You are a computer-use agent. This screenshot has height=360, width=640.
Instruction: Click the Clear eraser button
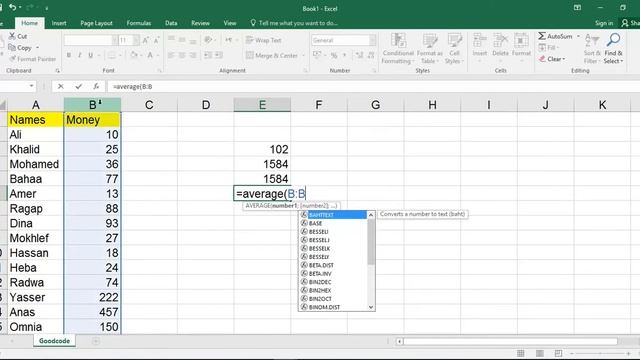552,59
